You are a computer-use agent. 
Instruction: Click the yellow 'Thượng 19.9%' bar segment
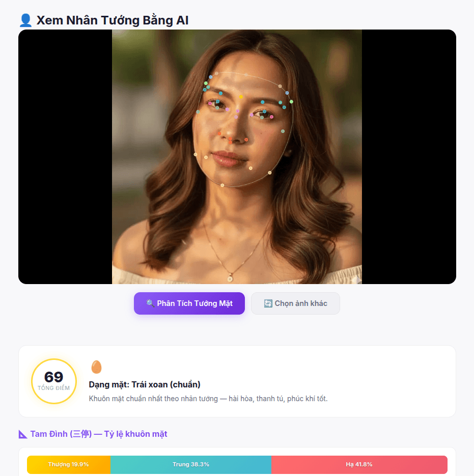pyautogui.click(x=69, y=464)
